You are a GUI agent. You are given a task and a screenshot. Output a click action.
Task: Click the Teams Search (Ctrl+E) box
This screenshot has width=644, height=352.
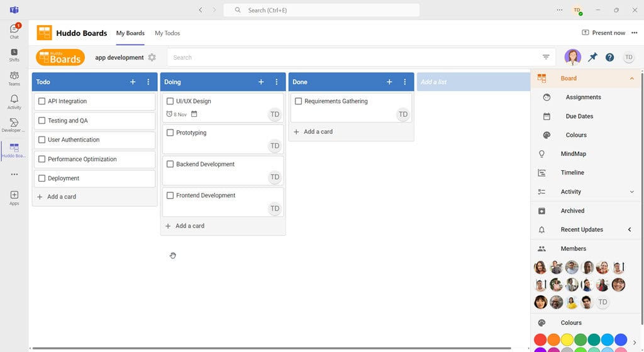point(321,10)
